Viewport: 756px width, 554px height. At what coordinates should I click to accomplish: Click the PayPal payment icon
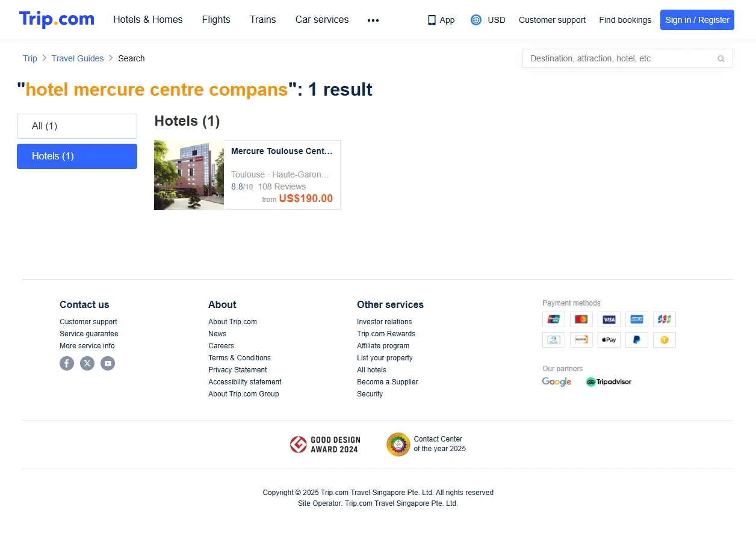[637, 340]
